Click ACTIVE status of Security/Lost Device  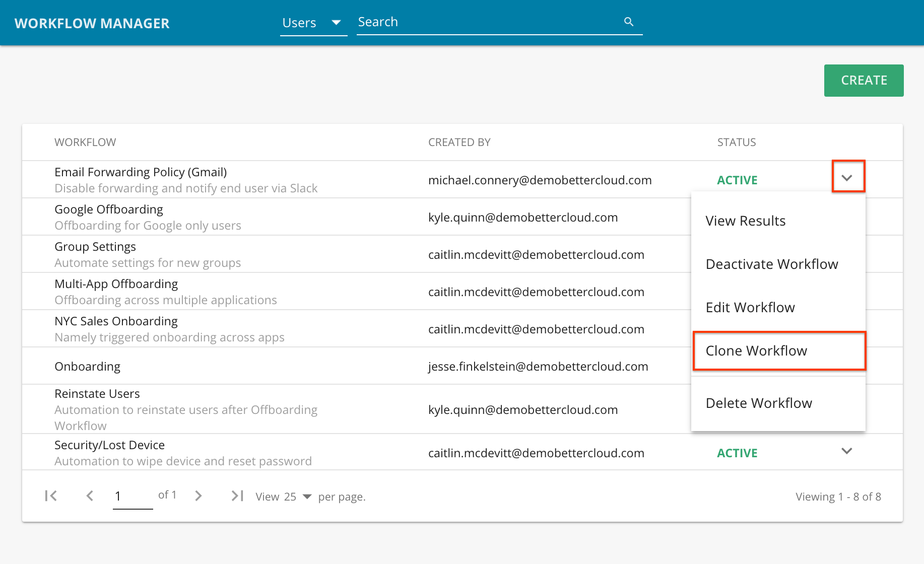click(x=737, y=453)
